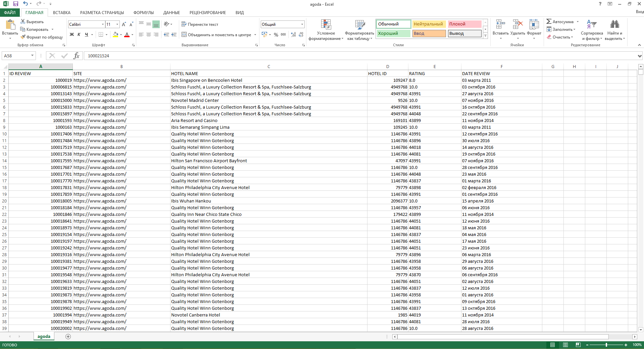Open the number format Общий dropdown
The width and height of the screenshot is (644, 349).
point(302,24)
